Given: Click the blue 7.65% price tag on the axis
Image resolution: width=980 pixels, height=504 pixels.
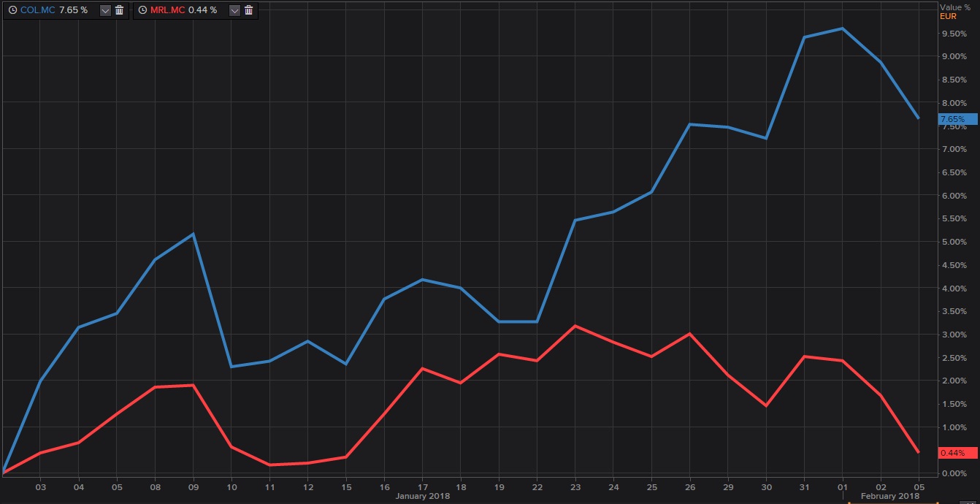Looking at the screenshot, I should [957, 119].
